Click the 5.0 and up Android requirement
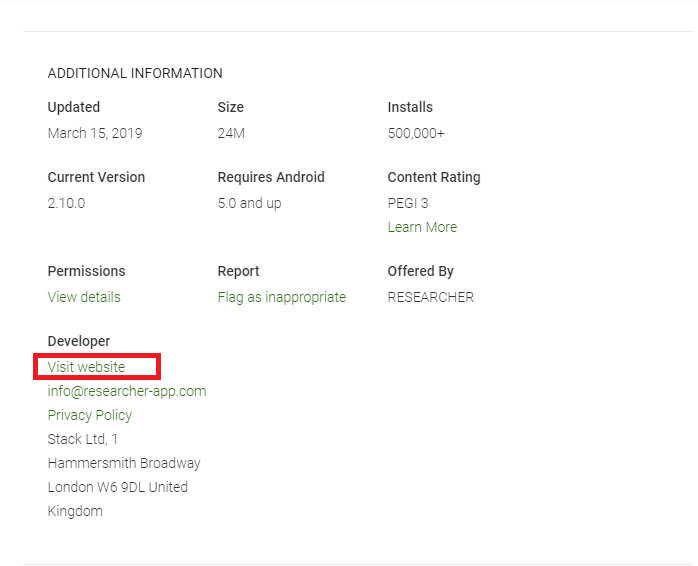Viewport: 698px width, 566px height. pos(249,203)
